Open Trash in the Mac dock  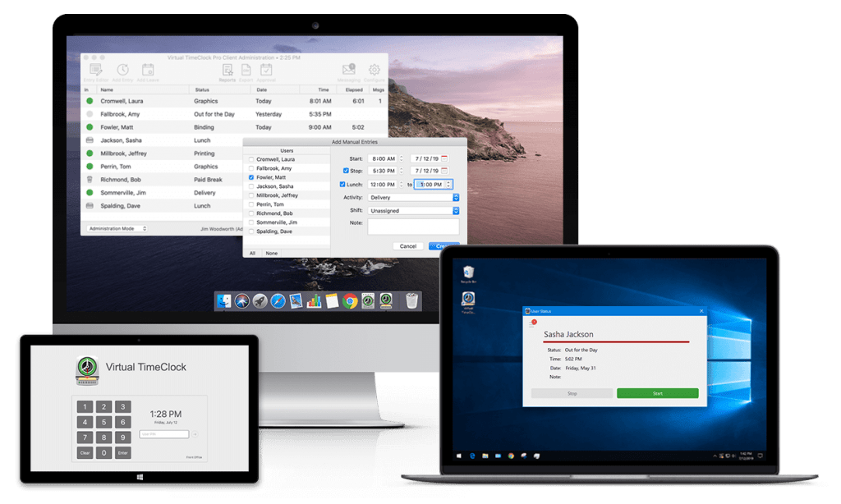[411, 300]
